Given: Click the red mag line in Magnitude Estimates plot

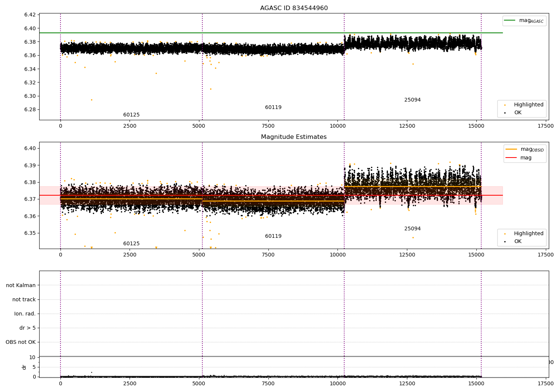Looking at the screenshot, I should (271, 195).
